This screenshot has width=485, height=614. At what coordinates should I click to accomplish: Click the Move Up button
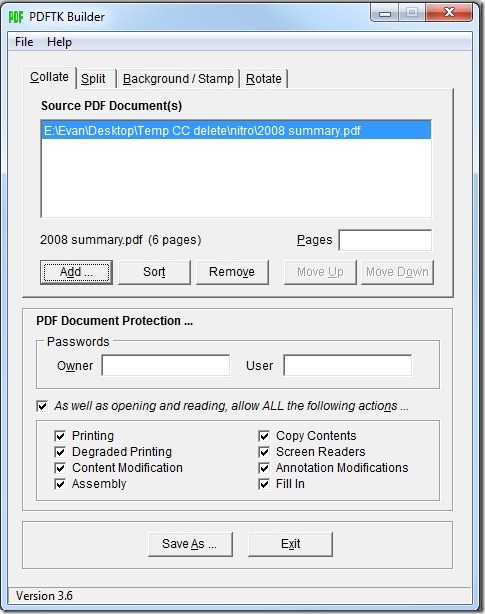point(320,272)
